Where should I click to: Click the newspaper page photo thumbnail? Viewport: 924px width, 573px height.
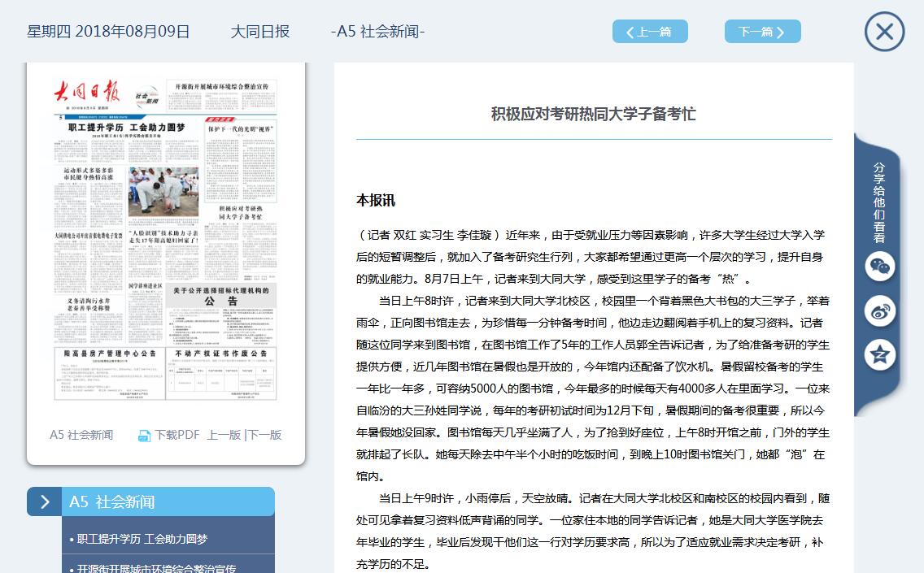click(163, 191)
